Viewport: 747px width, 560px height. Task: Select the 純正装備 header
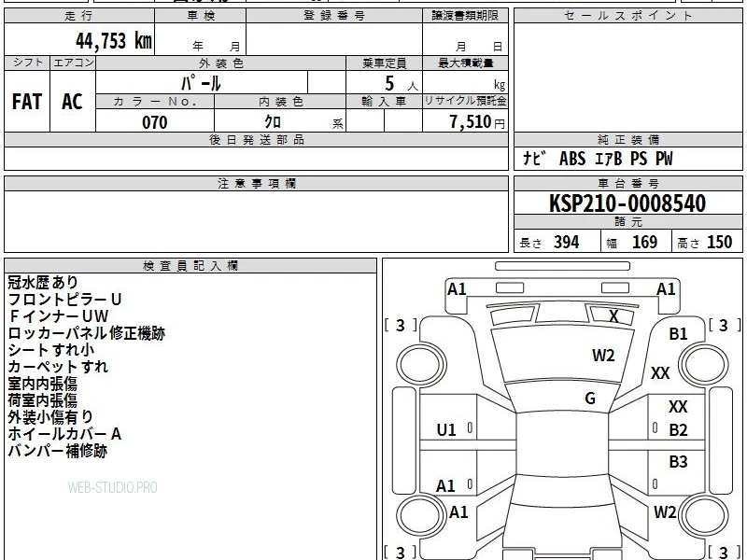point(627,140)
